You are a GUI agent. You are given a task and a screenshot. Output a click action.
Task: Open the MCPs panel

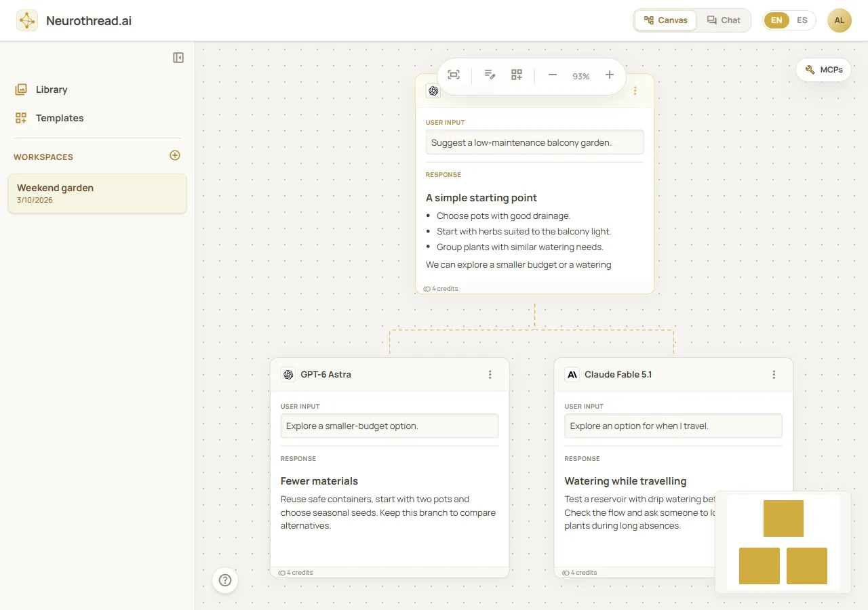[x=823, y=70]
